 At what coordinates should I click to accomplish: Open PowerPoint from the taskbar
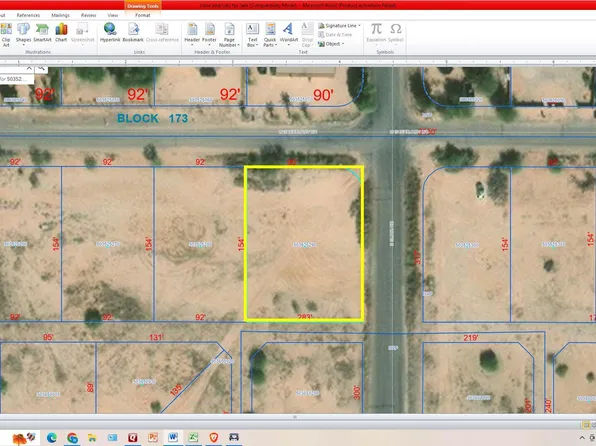click(x=153, y=438)
